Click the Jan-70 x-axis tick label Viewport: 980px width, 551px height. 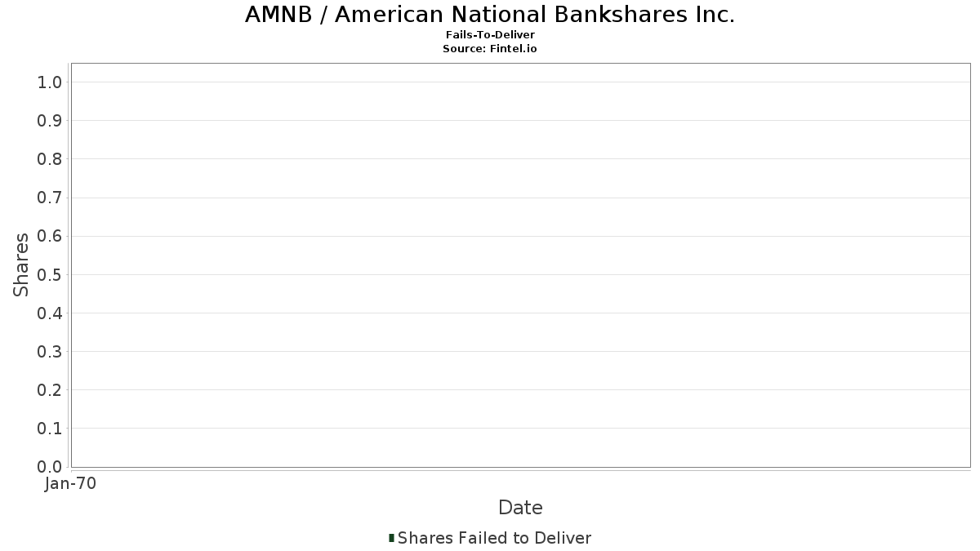click(x=70, y=484)
